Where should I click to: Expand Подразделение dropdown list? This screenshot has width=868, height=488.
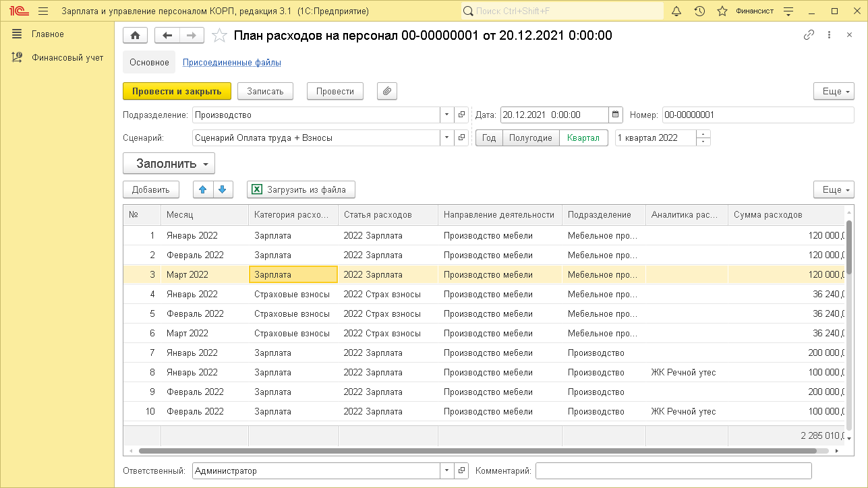click(447, 115)
